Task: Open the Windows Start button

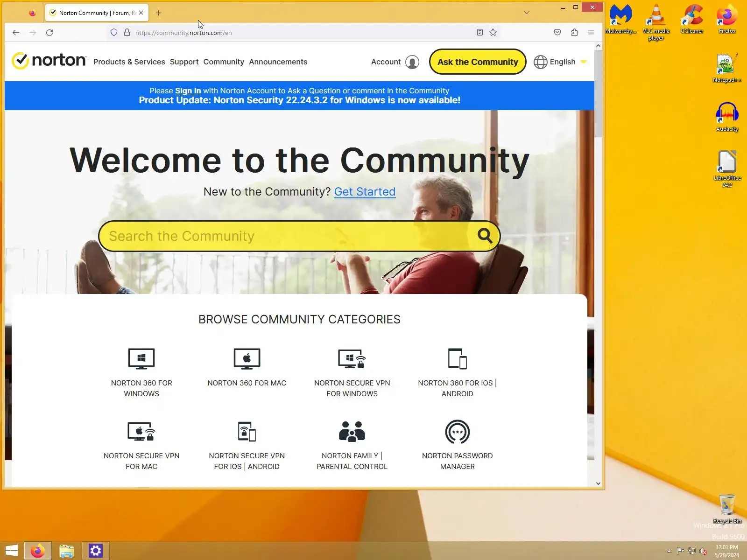Action: [11, 551]
